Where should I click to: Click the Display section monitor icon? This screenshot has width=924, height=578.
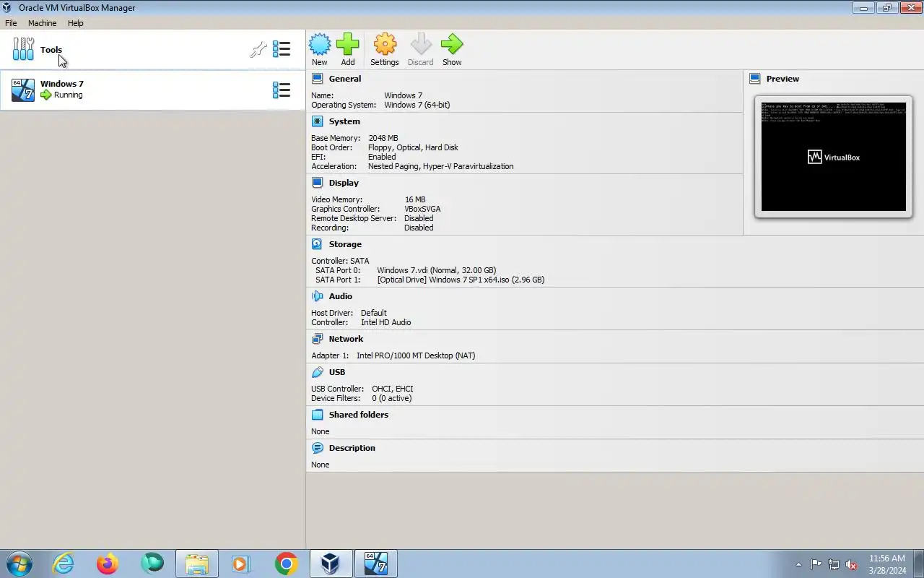click(318, 183)
